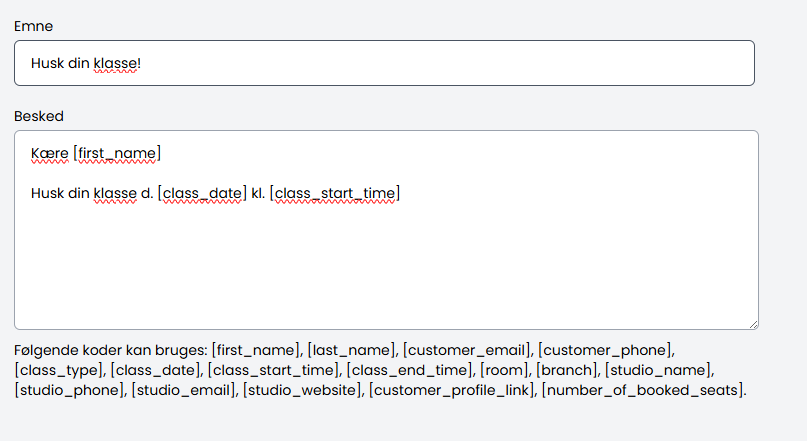Viewport: 807px width, 441px height.
Task: Click the Emne field label
Action: [33, 26]
